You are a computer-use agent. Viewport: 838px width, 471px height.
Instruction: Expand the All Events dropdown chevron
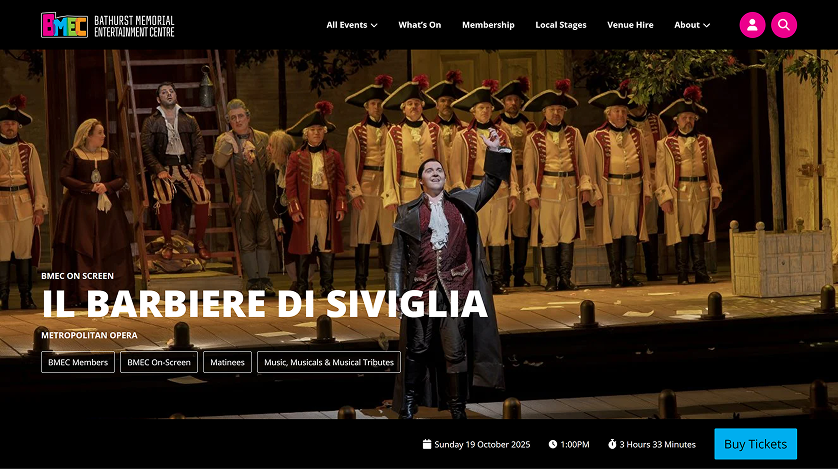(374, 25)
